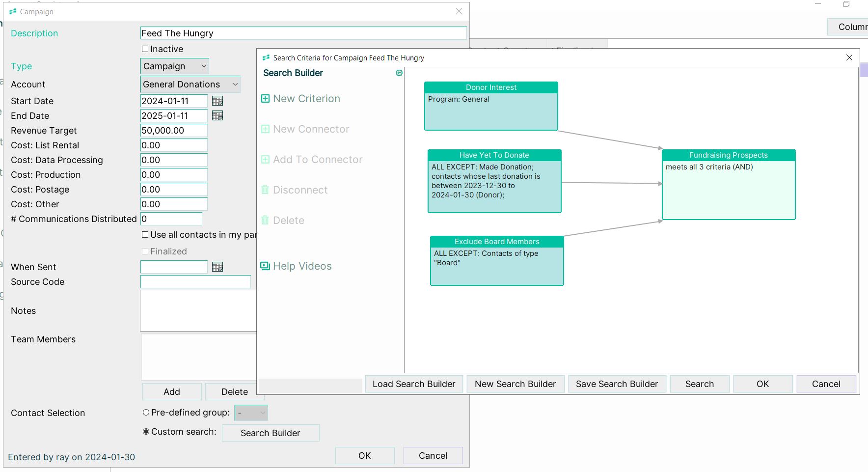This screenshot has width=868, height=472.
Task: Open the Account General Donations dropdown
Action: click(190, 84)
